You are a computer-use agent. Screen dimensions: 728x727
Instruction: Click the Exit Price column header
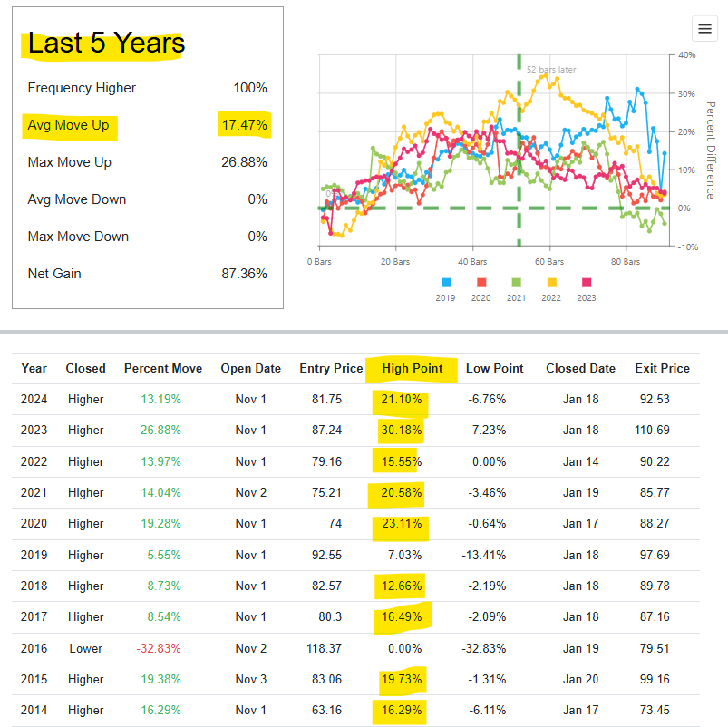[x=662, y=368]
